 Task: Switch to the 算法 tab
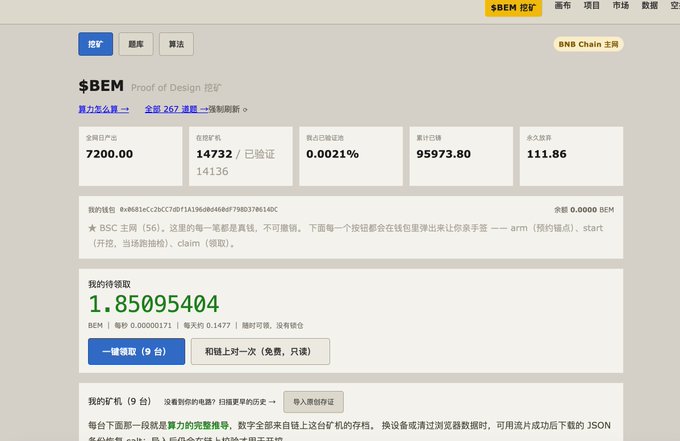pyautogui.click(x=176, y=44)
